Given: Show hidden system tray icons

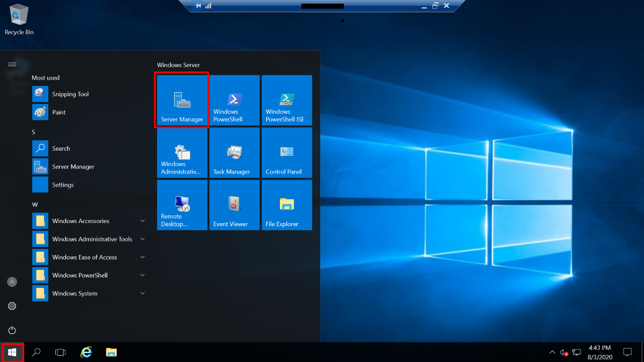Looking at the screenshot, I should click(x=552, y=352).
